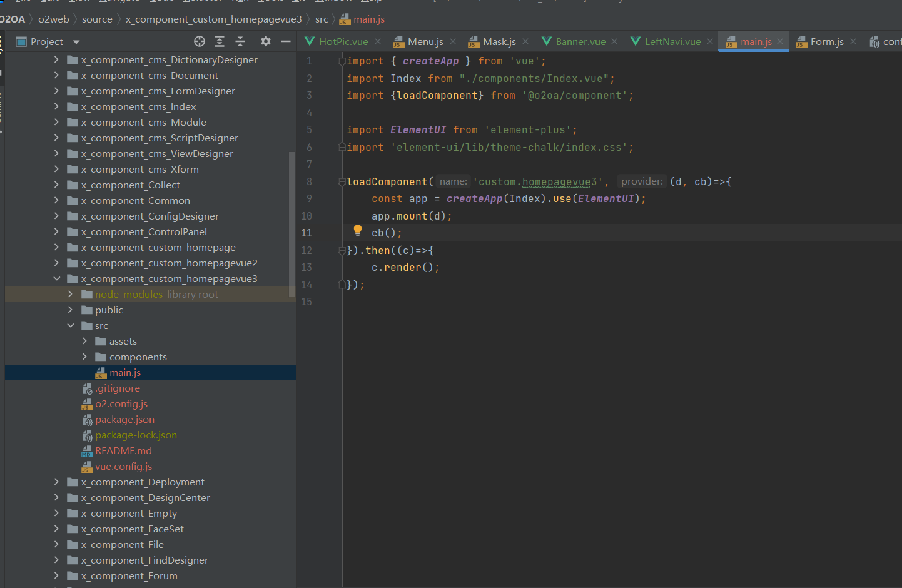The height and width of the screenshot is (588, 902).
Task: Collapse the src folder
Action: point(71,326)
